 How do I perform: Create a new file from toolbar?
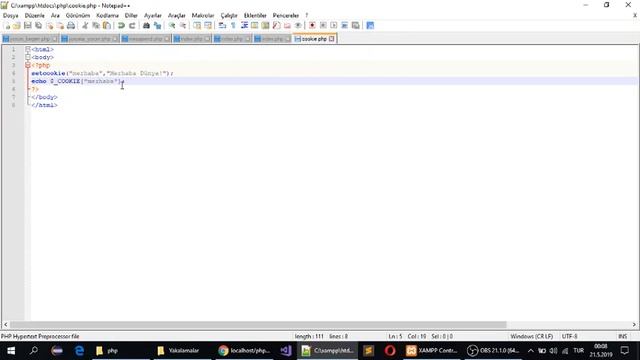tap(7, 26)
